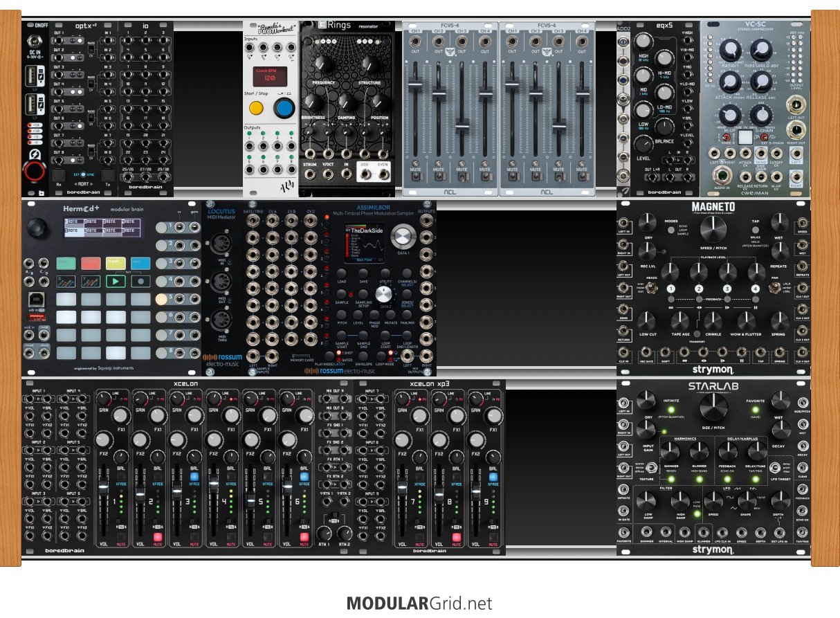Click Magneto WOW & FLUTTER knob
840x618 pixels.
click(x=747, y=322)
